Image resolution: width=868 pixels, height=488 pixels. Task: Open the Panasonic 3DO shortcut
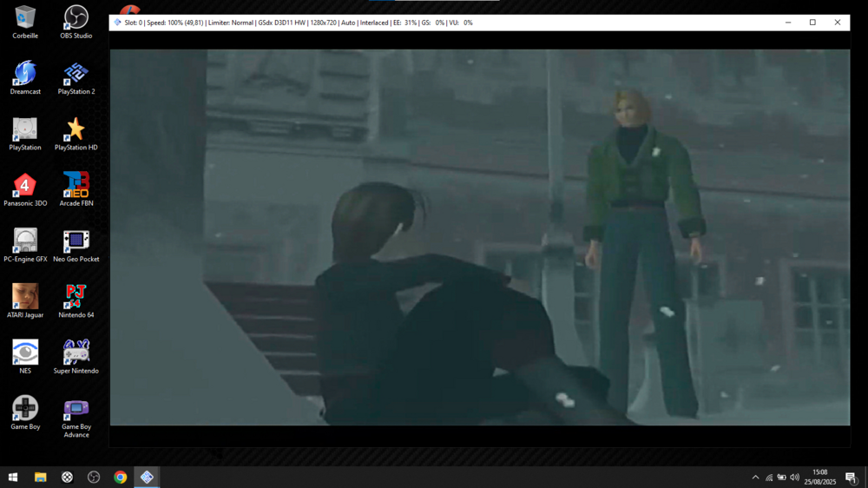click(25, 190)
